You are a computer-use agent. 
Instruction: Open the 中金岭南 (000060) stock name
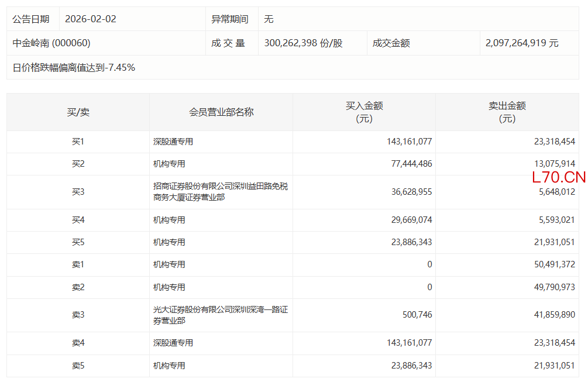click(51, 43)
